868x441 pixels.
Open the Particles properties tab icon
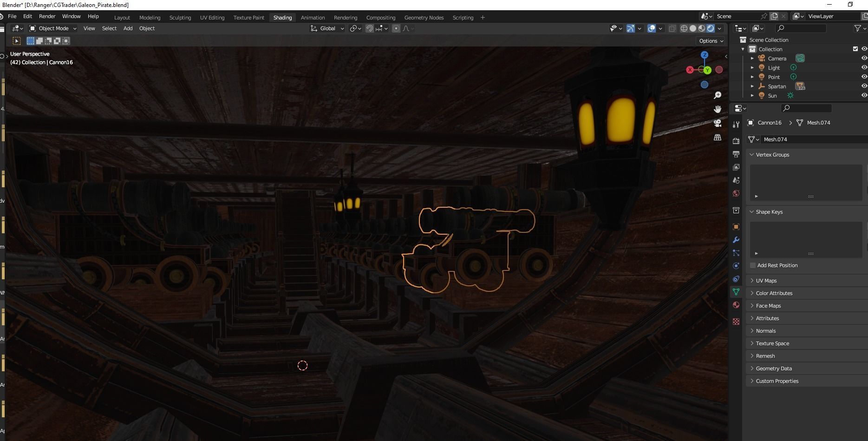736,253
